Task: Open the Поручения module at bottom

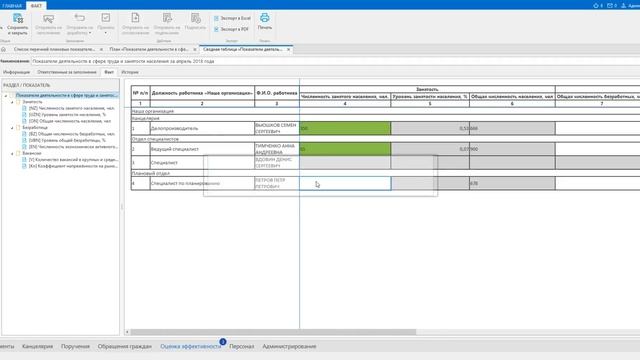Action: click(75, 346)
